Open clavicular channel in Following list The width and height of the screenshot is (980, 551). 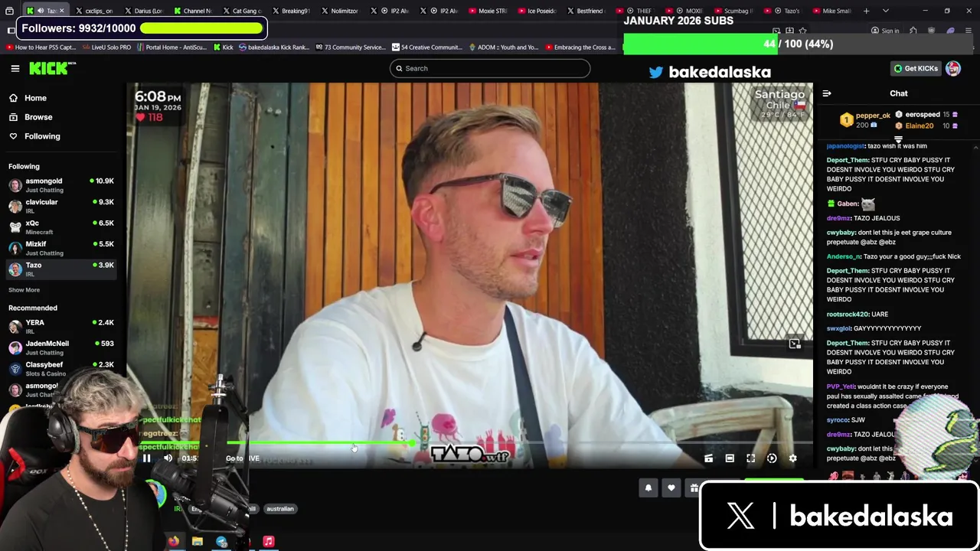click(x=61, y=206)
